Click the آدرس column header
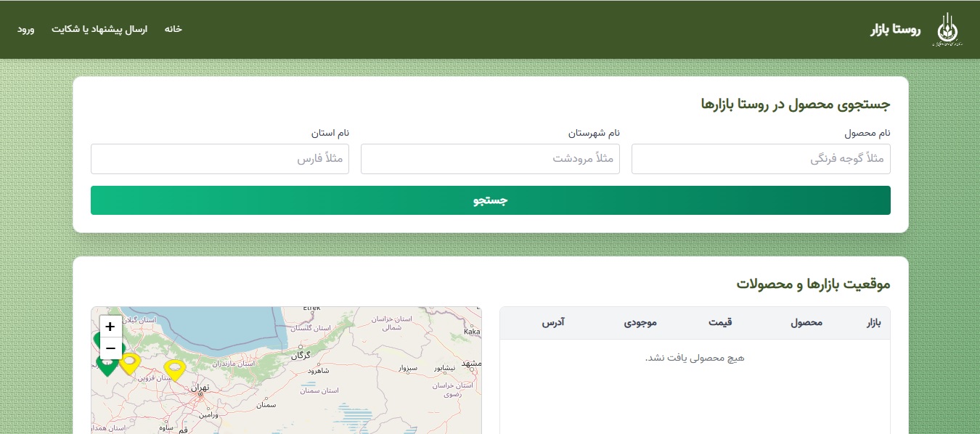 click(553, 323)
